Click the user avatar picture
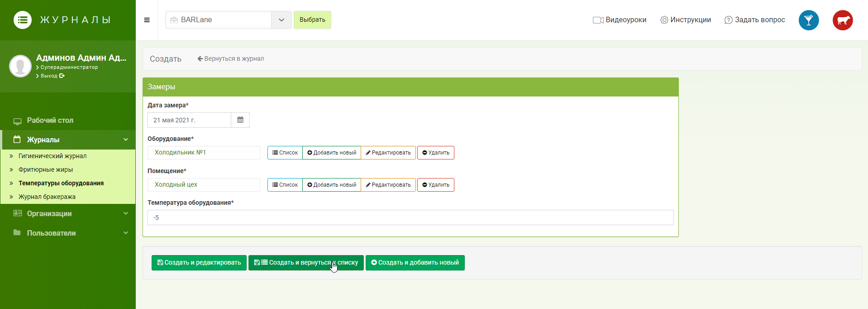The image size is (868, 309). pyautogui.click(x=20, y=66)
